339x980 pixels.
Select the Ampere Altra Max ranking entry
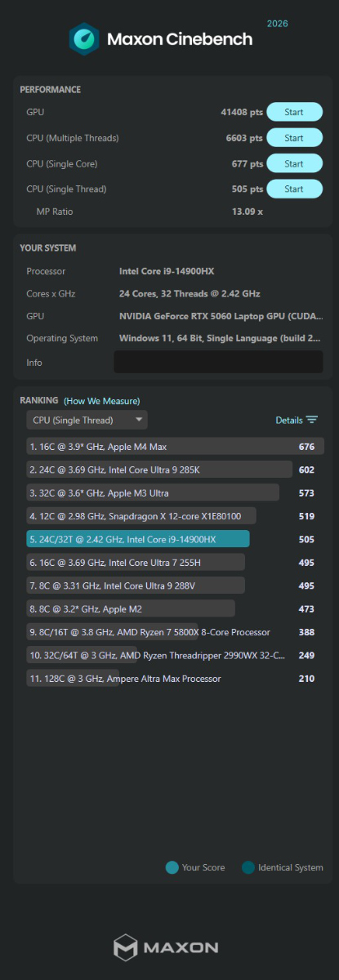pyautogui.click(x=175, y=678)
